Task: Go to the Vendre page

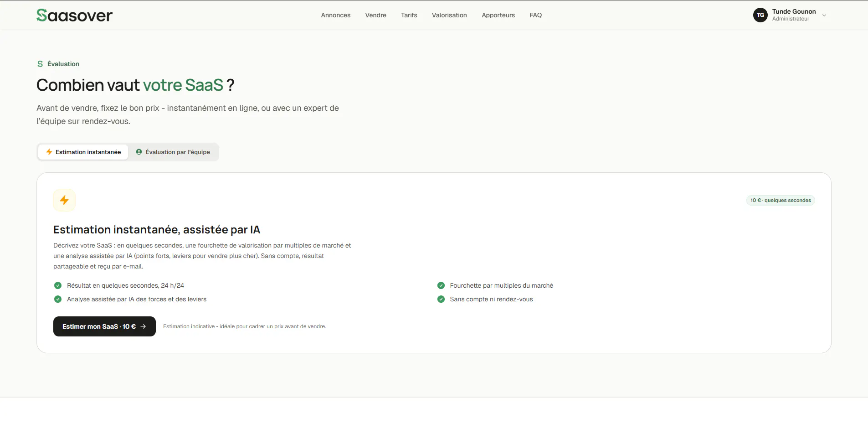Action: tap(375, 15)
